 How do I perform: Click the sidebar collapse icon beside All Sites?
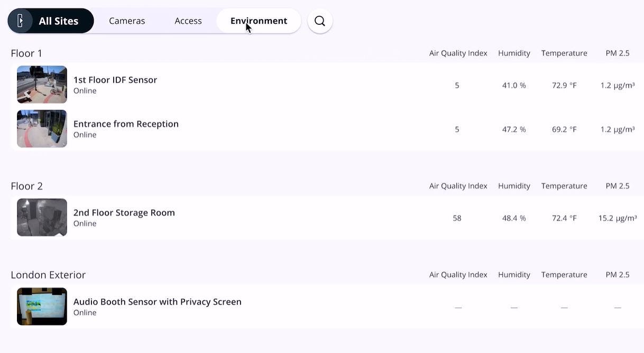point(21,20)
